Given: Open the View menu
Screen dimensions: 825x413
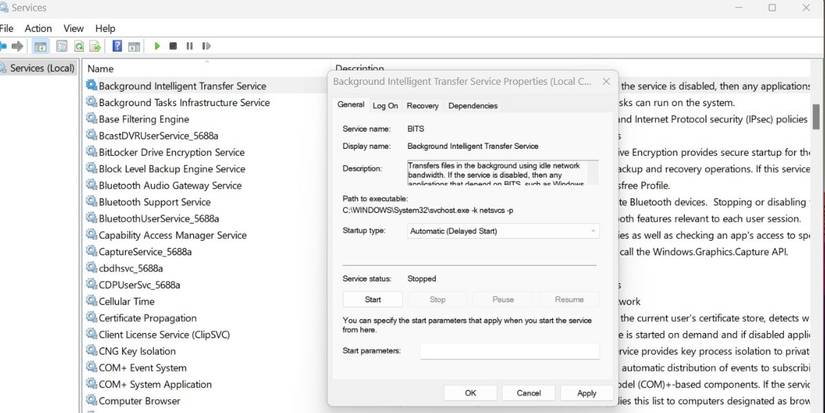Looking at the screenshot, I should 73,28.
